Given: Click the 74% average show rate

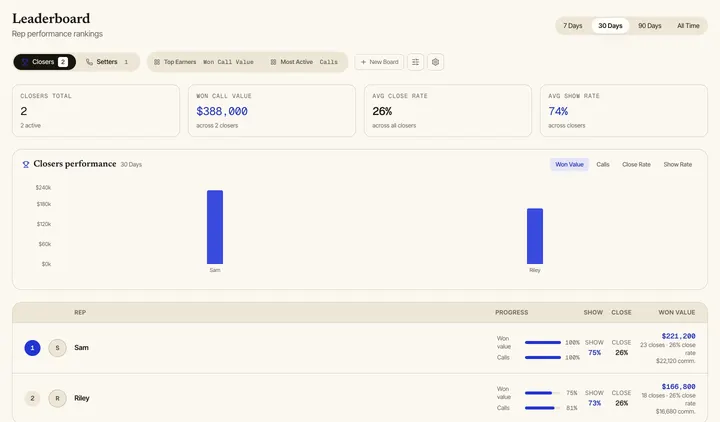Looking at the screenshot, I should (x=558, y=111).
